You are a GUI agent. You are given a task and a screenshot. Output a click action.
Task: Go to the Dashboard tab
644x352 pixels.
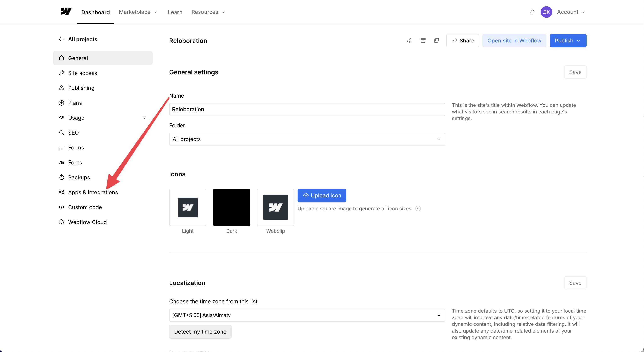tap(95, 12)
